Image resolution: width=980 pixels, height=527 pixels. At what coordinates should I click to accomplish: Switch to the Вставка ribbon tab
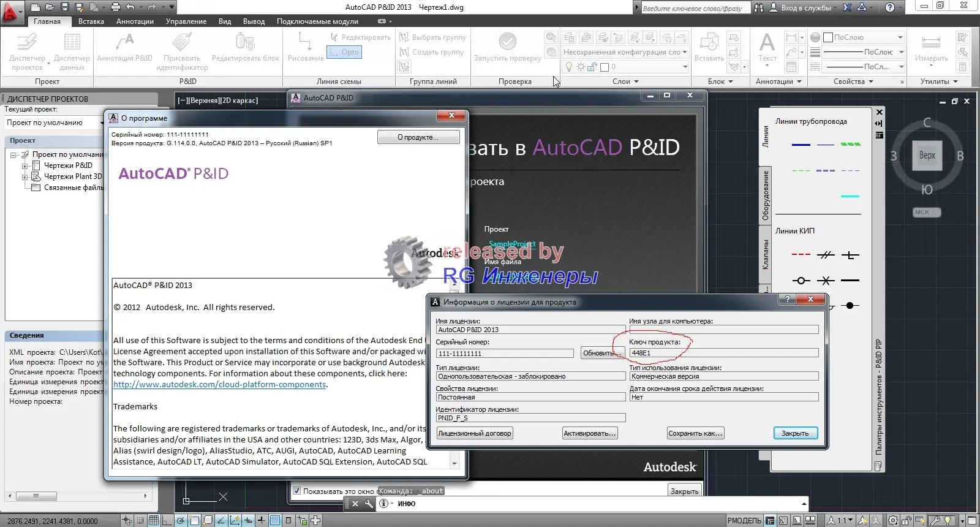click(91, 21)
